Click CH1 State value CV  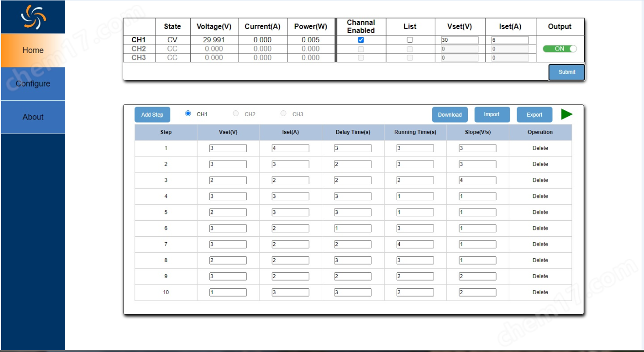pos(172,40)
